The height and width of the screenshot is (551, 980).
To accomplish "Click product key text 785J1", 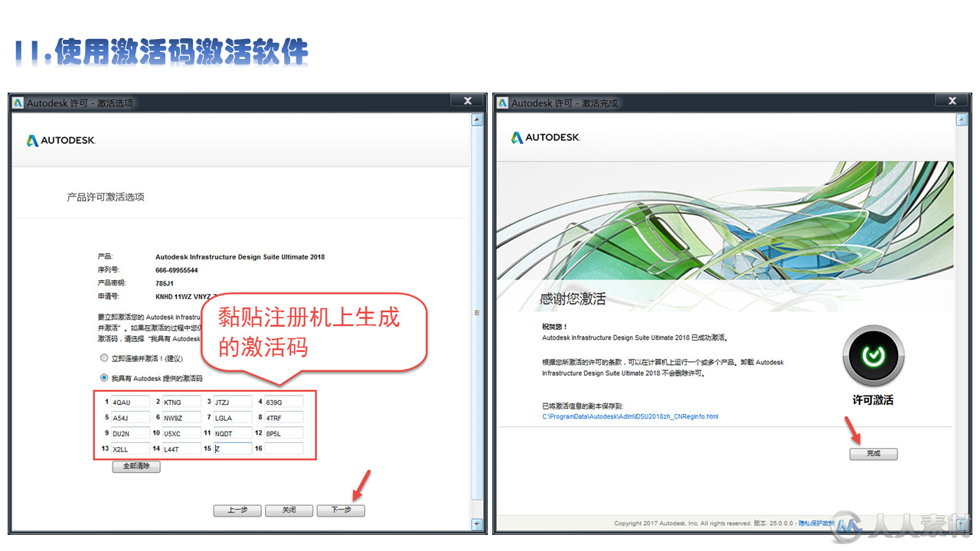I will [165, 283].
